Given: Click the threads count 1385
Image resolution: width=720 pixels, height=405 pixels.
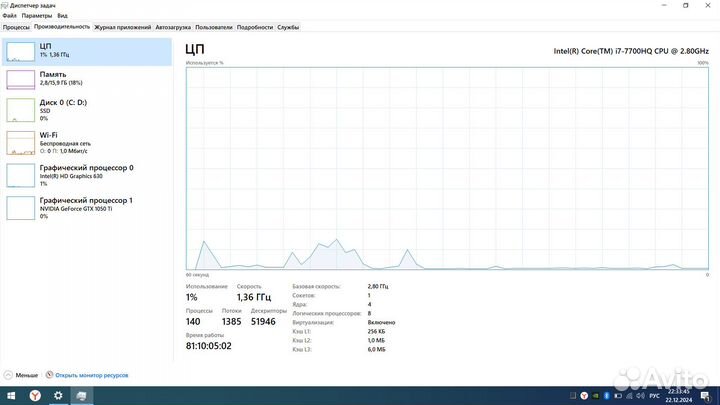Looking at the screenshot, I should (231, 321).
